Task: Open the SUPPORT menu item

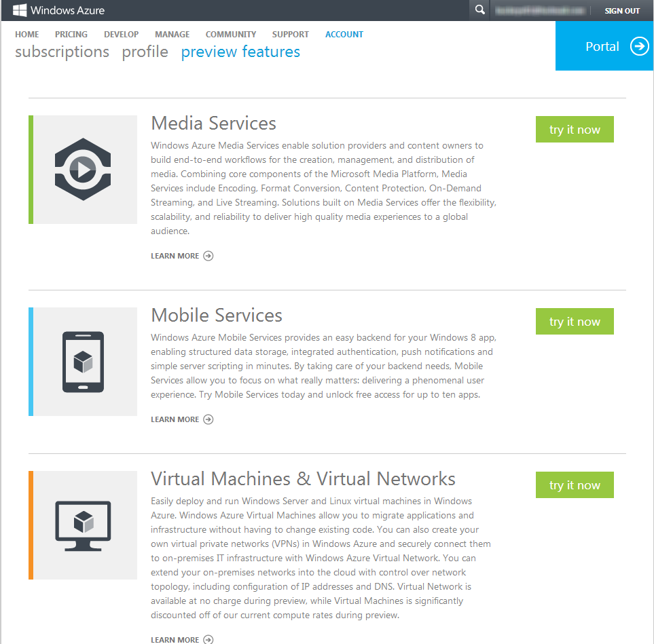Action: tap(290, 35)
